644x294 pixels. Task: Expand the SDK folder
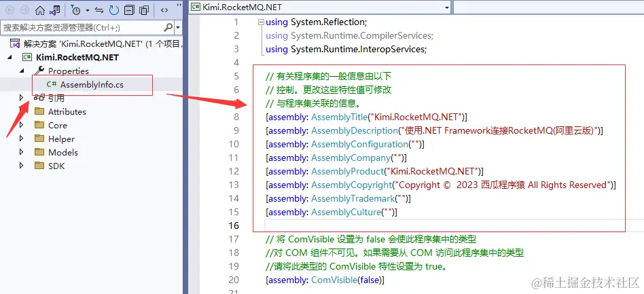coord(22,166)
